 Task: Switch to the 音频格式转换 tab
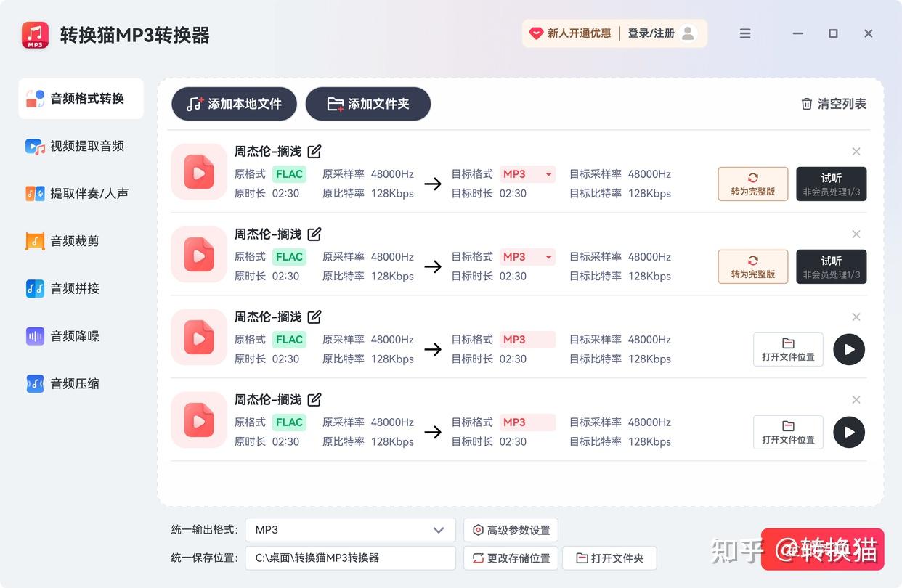tap(81, 99)
